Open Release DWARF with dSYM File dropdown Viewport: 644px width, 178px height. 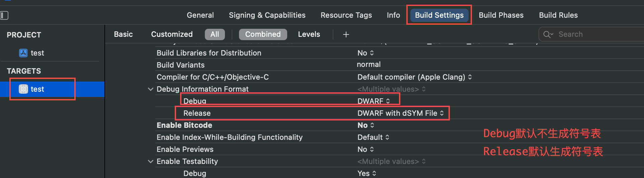pyautogui.click(x=400, y=113)
